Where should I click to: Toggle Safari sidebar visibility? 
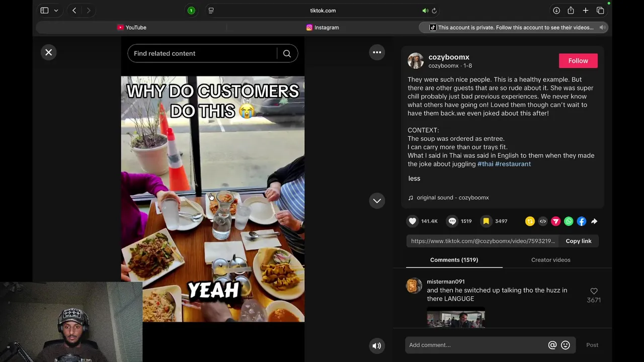point(44,11)
